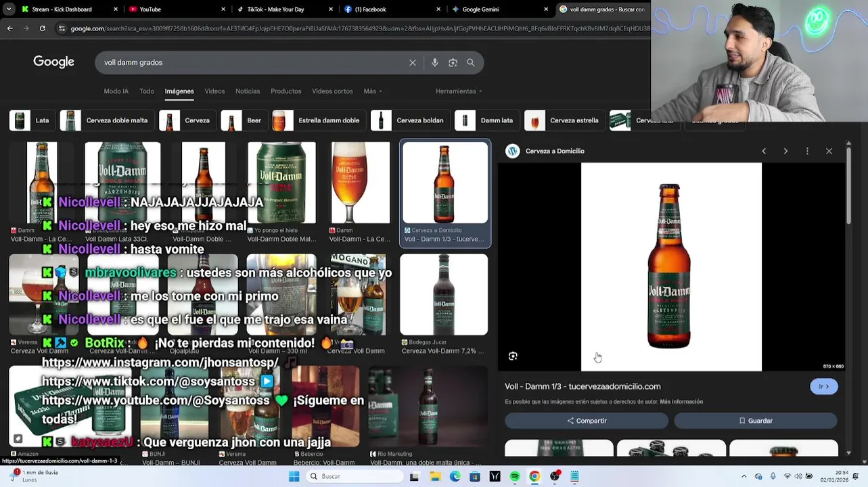
Task: Show hidden system tray icons
Action: tap(744, 476)
